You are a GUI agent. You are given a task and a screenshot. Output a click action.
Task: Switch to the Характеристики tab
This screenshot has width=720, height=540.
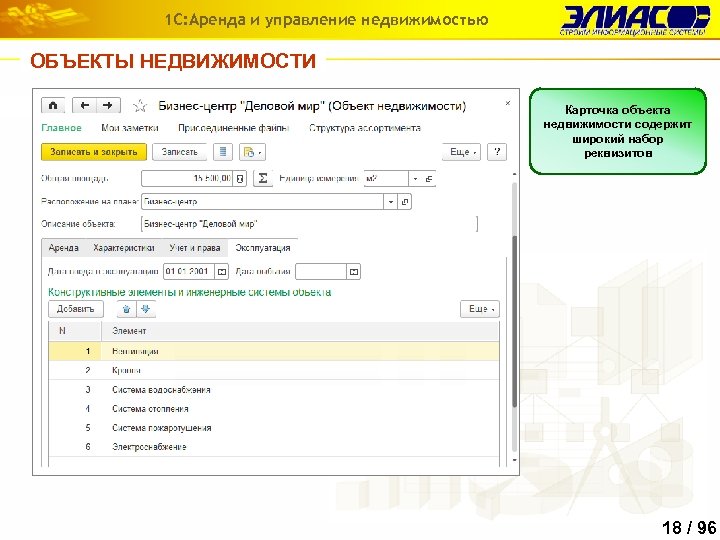point(124,248)
